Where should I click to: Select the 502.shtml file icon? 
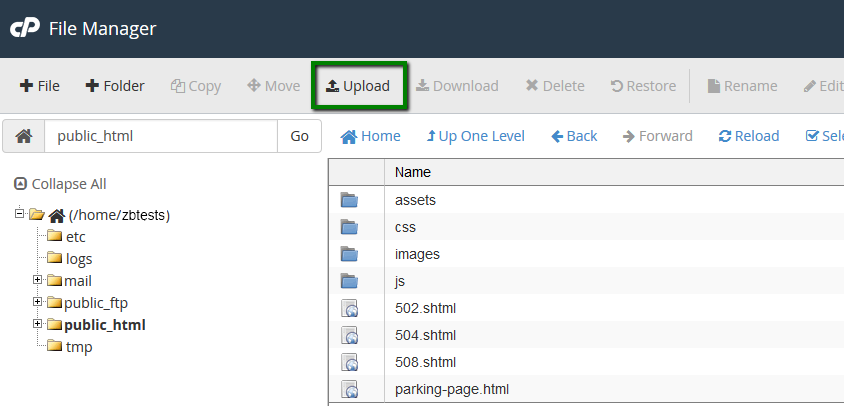point(349,308)
